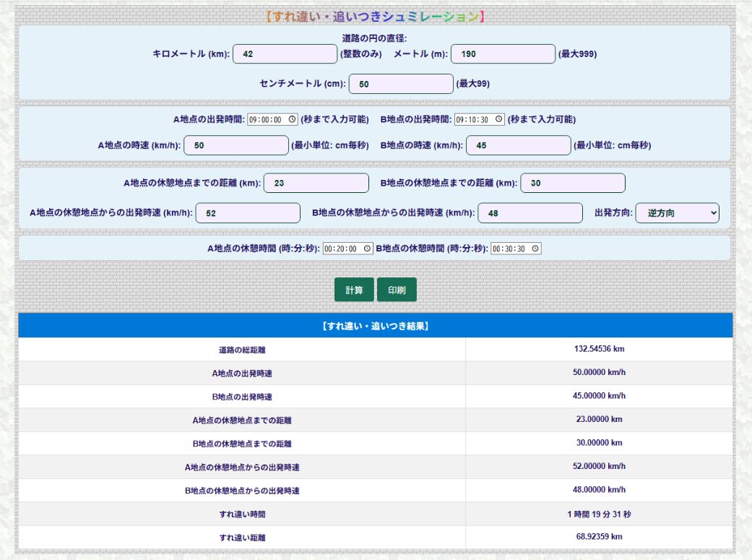
Task: Click the すれ違い・追いつき結果 blue header
Action: [x=375, y=326]
